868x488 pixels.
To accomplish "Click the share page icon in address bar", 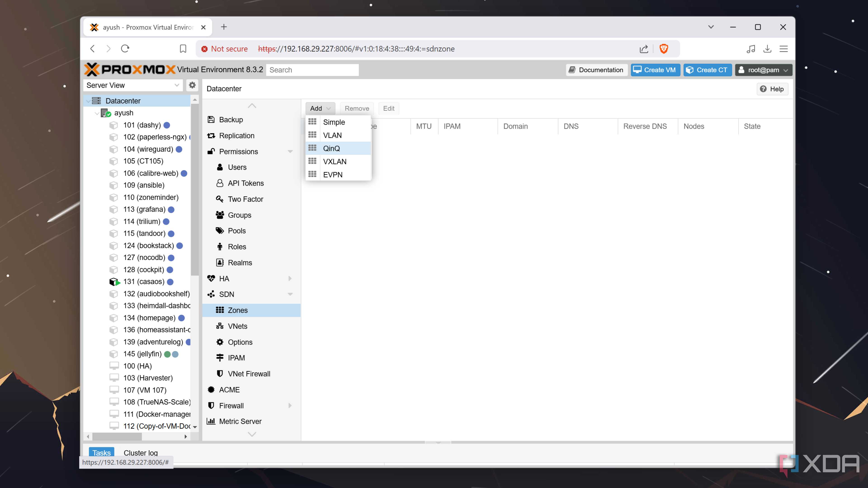I will (644, 49).
